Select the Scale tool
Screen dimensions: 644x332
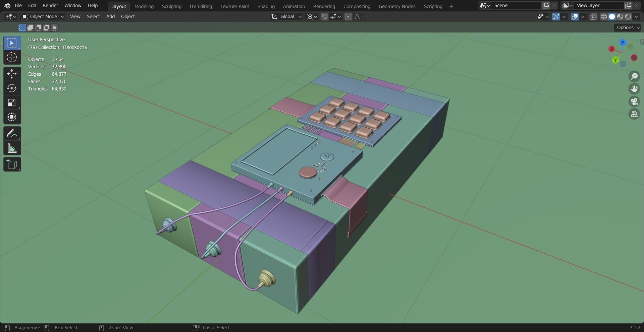(x=12, y=103)
